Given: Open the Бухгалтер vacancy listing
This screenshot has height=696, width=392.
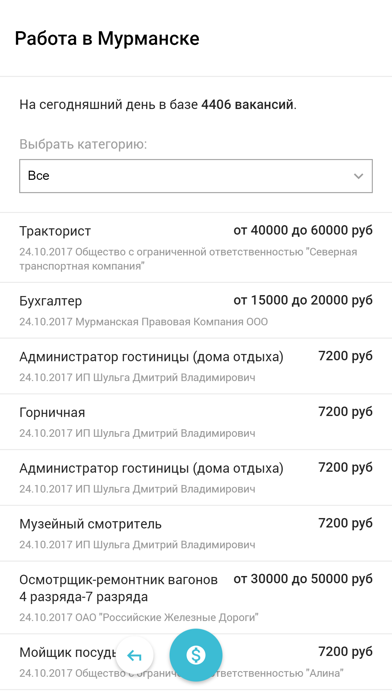Looking at the screenshot, I should [196, 310].
